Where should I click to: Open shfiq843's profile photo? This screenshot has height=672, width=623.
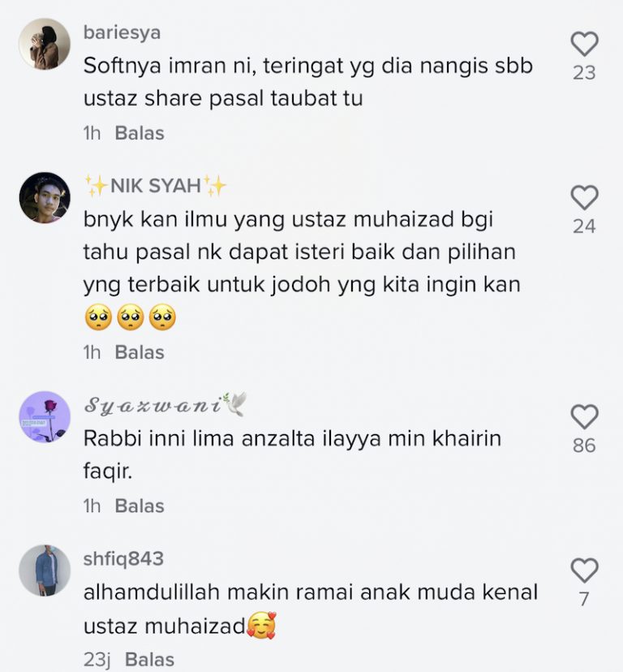[45, 571]
